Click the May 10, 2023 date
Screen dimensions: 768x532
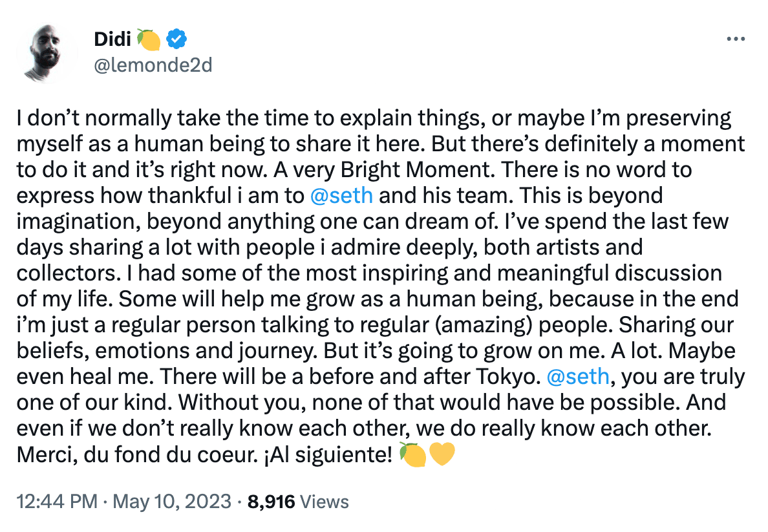(x=172, y=502)
